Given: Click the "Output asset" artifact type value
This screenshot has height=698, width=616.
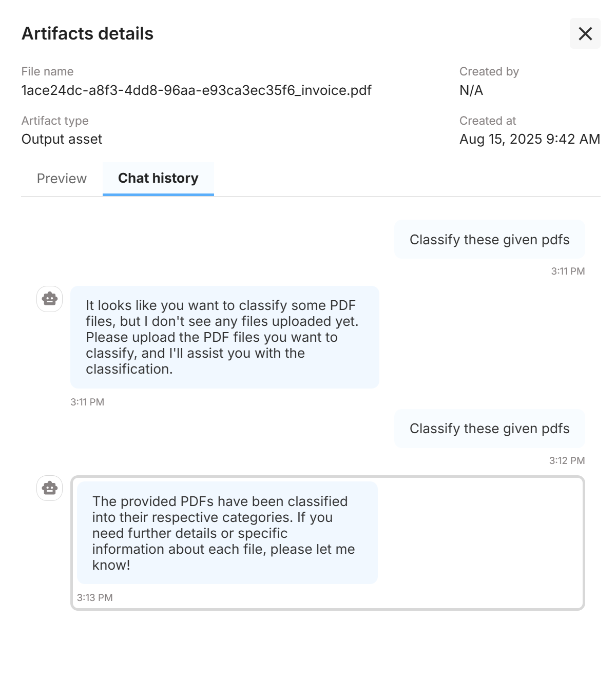Looking at the screenshot, I should pyautogui.click(x=62, y=139).
